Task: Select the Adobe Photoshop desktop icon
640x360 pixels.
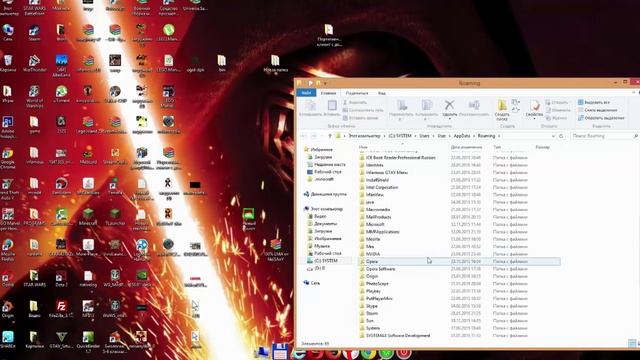Action: coord(8,127)
